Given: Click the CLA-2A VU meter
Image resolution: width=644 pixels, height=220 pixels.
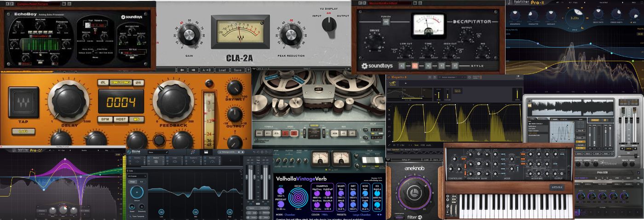Looking at the screenshot, I should 240,31.
